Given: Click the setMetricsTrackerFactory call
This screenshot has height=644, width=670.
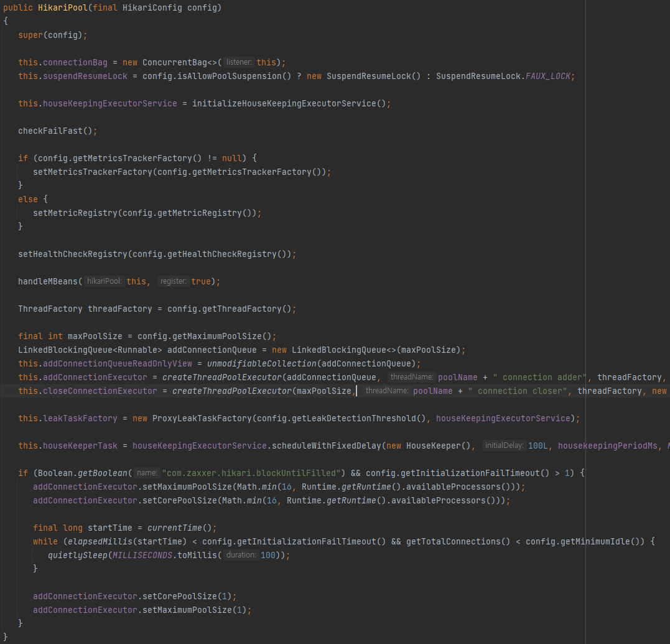Looking at the screenshot, I should [93, 172].
